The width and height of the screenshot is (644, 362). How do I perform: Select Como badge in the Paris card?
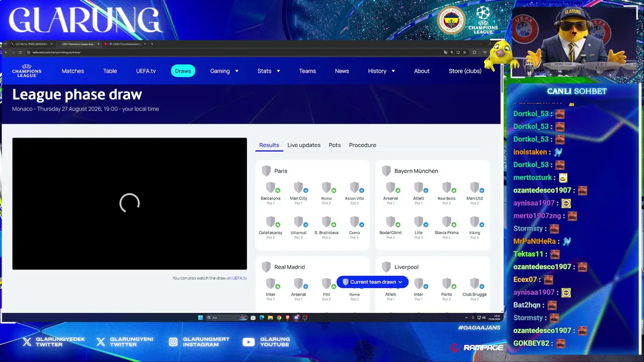(x=355, y=222)
